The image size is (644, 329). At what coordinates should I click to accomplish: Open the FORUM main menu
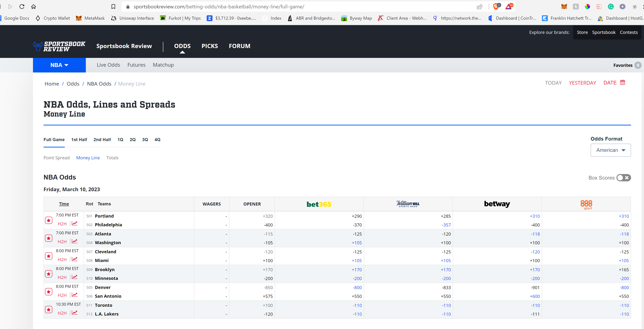click(239, 46)
